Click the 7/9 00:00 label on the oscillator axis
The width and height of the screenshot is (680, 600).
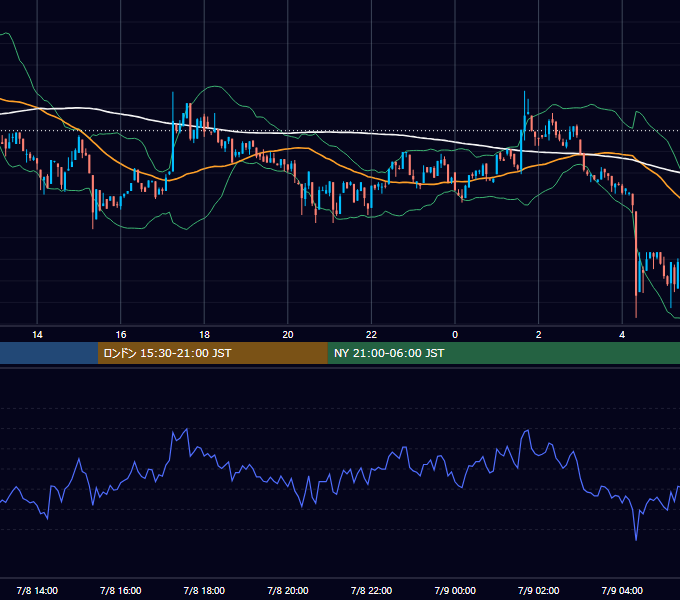(455, 590)
